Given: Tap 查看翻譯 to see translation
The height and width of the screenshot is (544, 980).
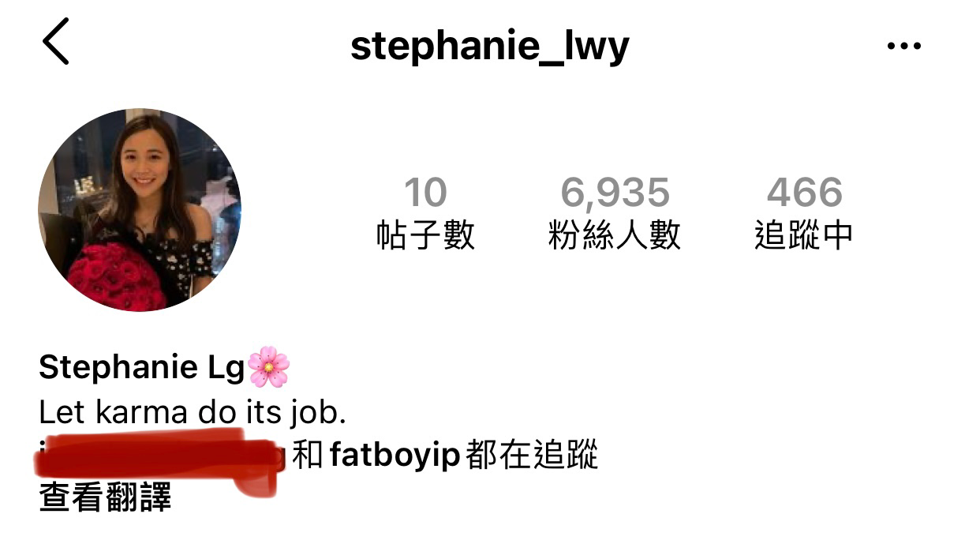Looking at the screenshot, I should coord(105,498).
